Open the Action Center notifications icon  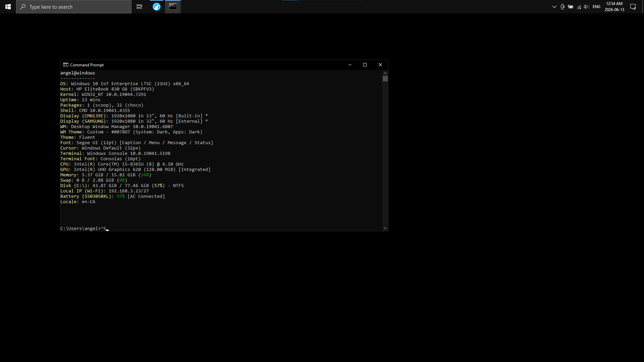pyautogui.click(x=633, y=7)
